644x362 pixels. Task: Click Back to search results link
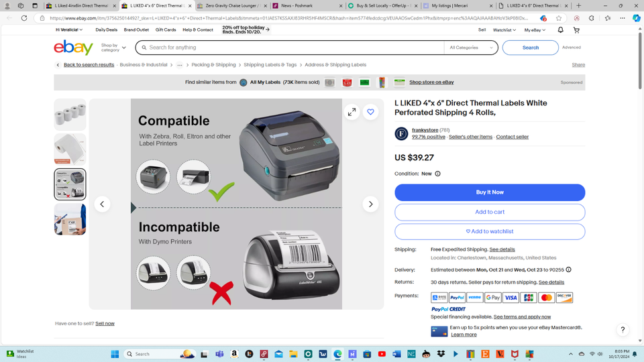click(x=89, y=65)
